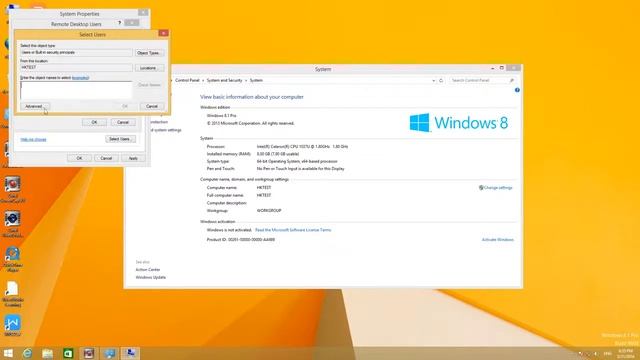
Task: Open the green Store app on taskbar
Action: 68,353
